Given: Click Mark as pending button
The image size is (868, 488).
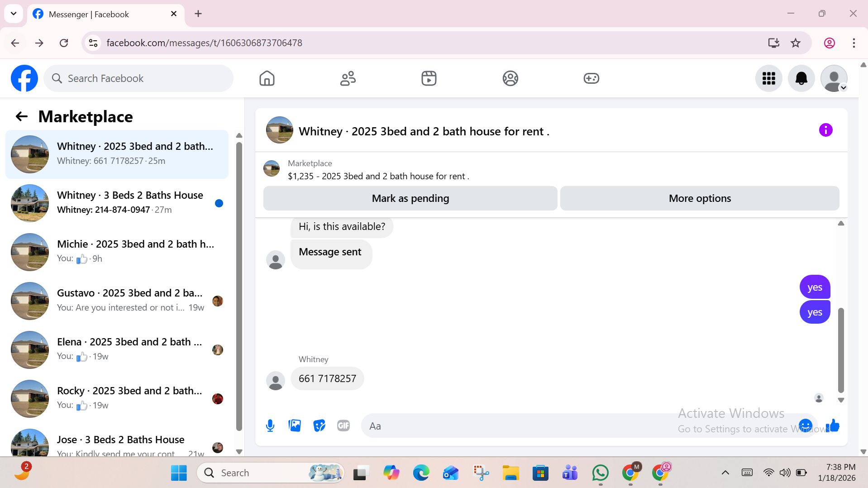Looking at the screenshot, I should click(x=410, y=198).
